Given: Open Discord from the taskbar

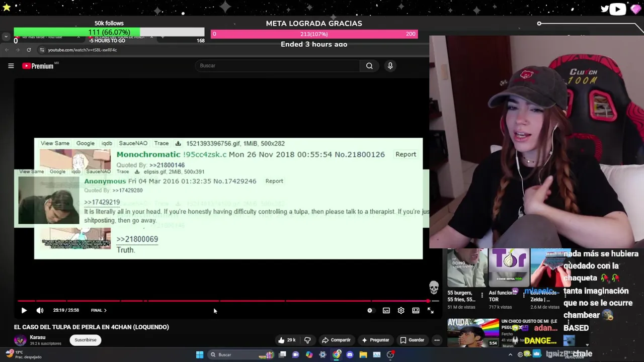Looking at the screenshot, I should coord(350,355).
